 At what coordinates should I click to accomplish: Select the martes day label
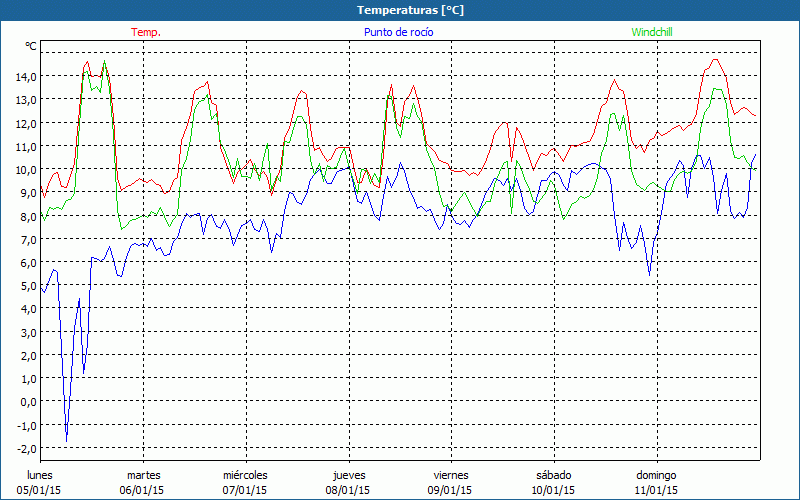143,475
